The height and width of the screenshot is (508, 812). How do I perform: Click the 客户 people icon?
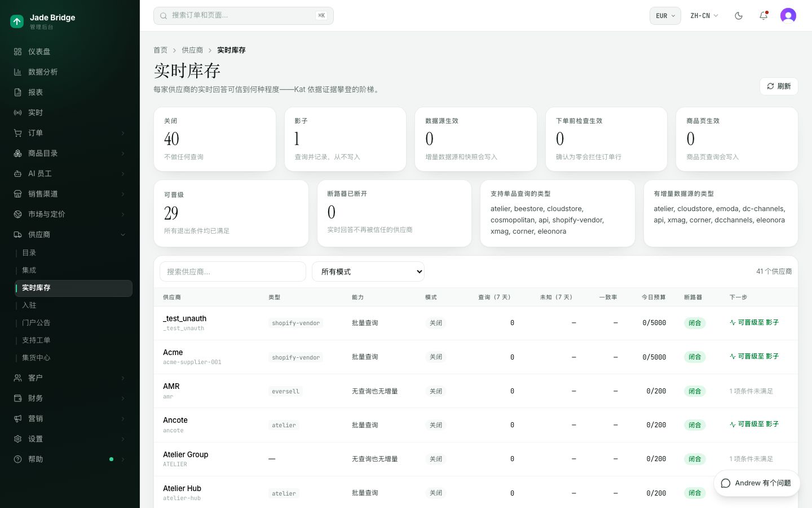(x=18, y=378)
